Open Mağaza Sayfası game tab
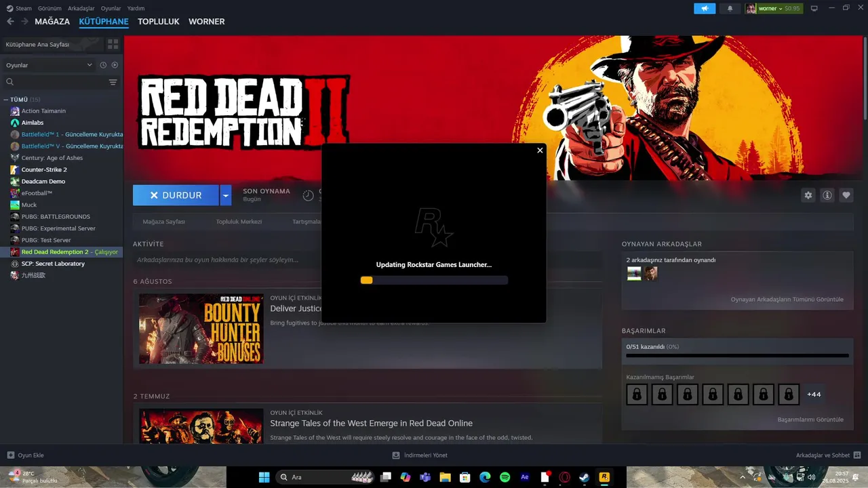 point(164,222)
